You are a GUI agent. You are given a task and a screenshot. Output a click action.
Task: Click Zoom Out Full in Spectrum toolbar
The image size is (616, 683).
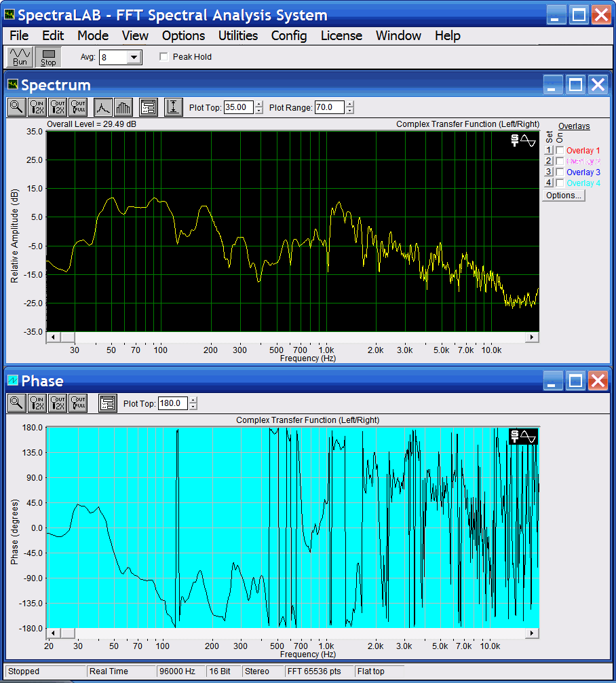coord(78,107)
